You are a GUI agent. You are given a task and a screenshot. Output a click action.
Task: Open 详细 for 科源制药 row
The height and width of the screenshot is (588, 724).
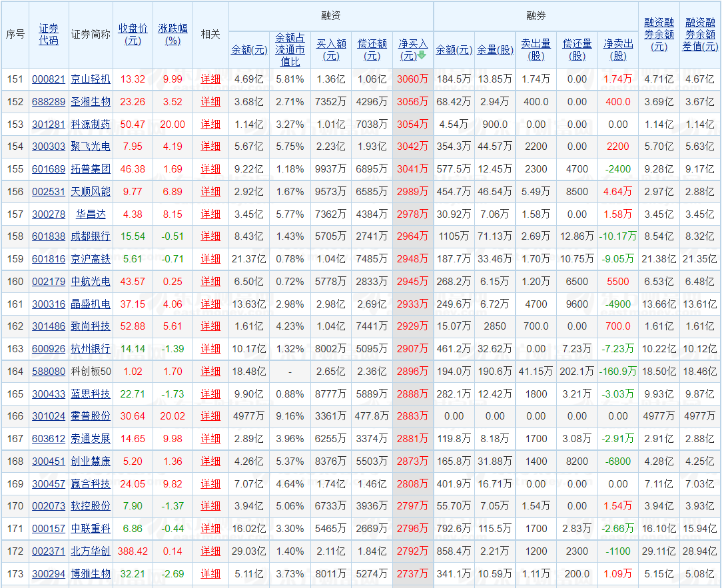(210, 125)
